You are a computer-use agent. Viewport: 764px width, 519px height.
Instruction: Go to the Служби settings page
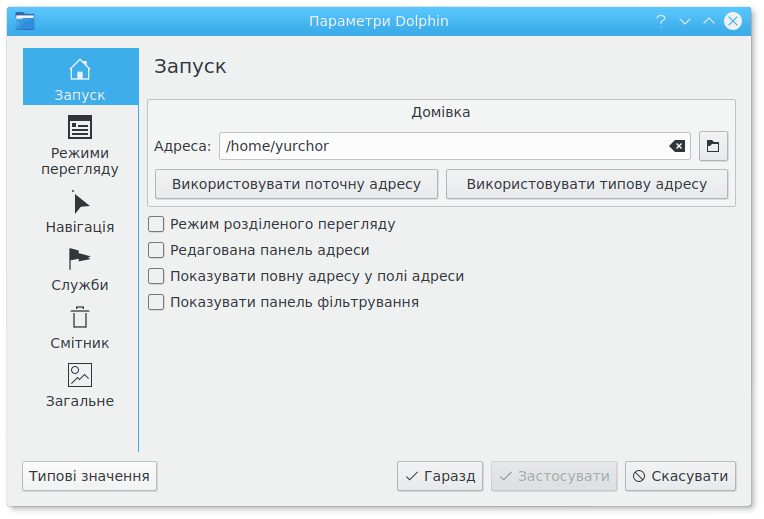tap(80, 270)
